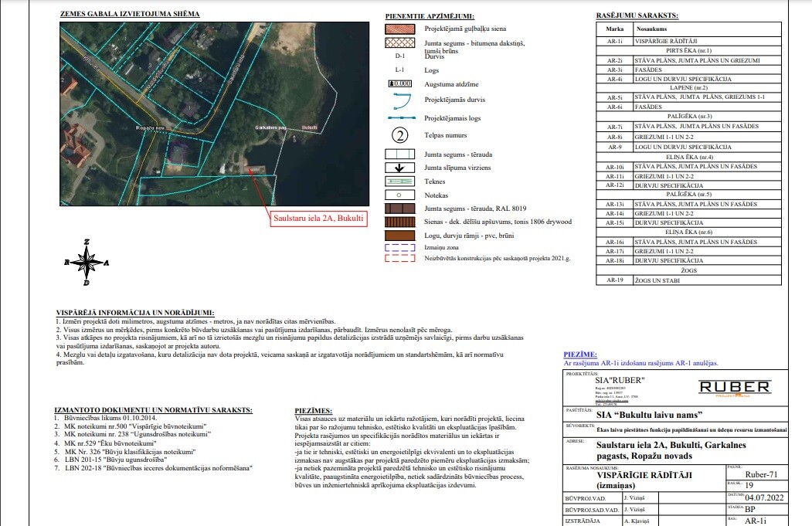Click the address 'Saulstaru iela 2A, Bukulti, Garkalnes'
The image size is (812, 526).
(671, 445)
